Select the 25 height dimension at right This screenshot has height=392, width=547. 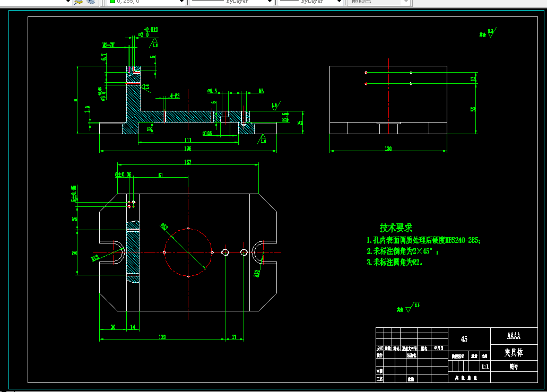coord(300,123)
